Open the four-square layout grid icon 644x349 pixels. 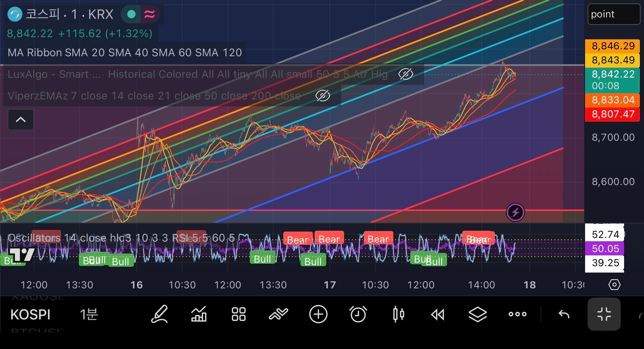[238, 314]
